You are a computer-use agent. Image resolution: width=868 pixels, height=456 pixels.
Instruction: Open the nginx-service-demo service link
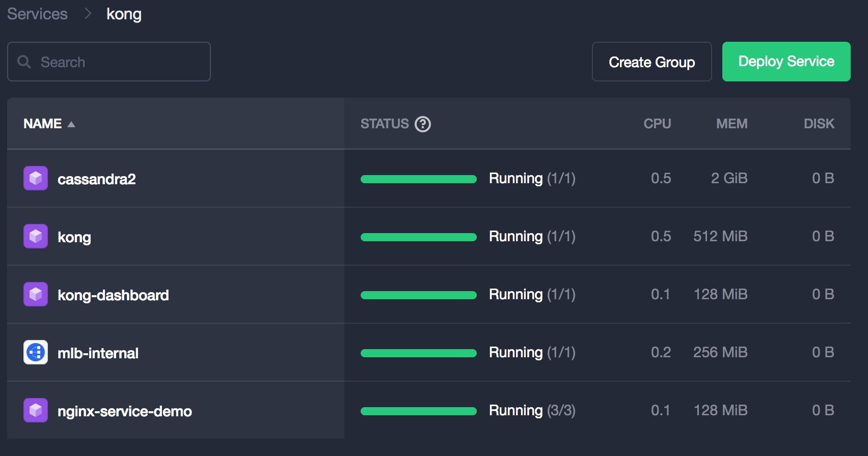click(x=125, y=411)
